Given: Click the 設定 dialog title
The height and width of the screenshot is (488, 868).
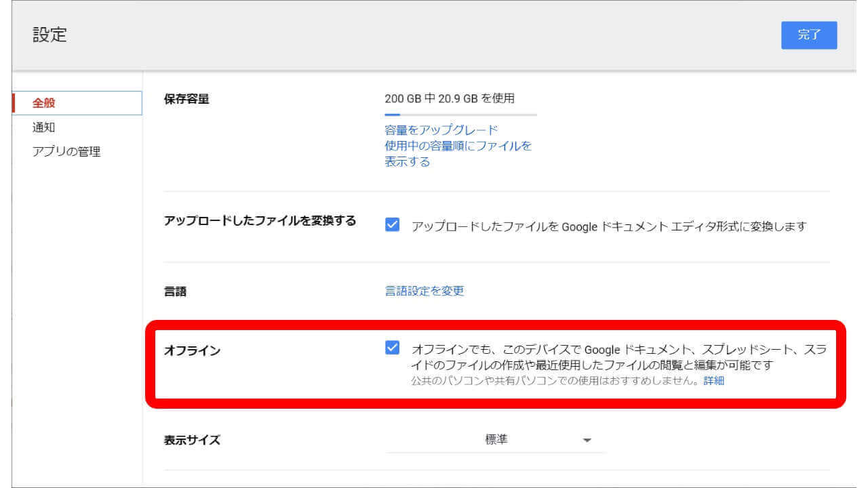Looking at the screenshot, I should (x=50, y=35).
